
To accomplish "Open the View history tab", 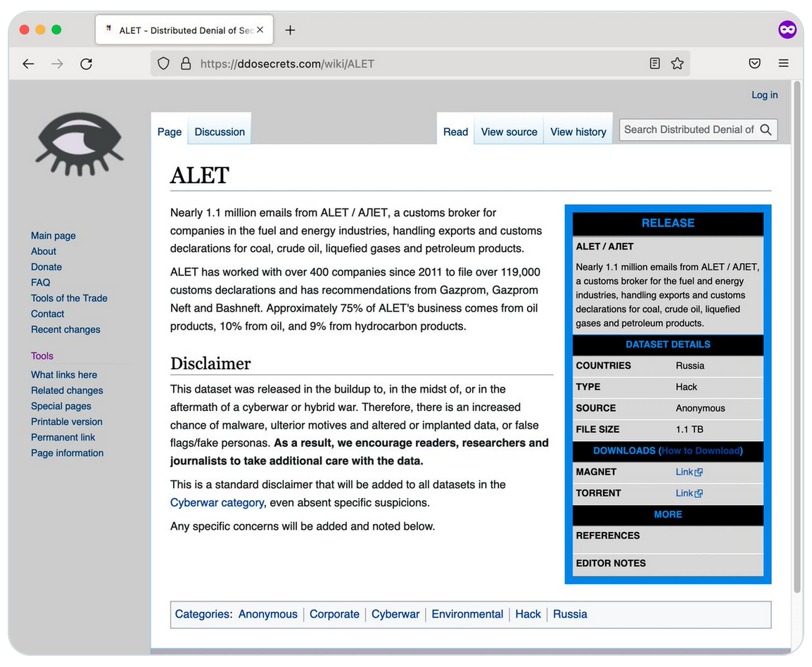I will pyautogui.click(x=578, y=132).
